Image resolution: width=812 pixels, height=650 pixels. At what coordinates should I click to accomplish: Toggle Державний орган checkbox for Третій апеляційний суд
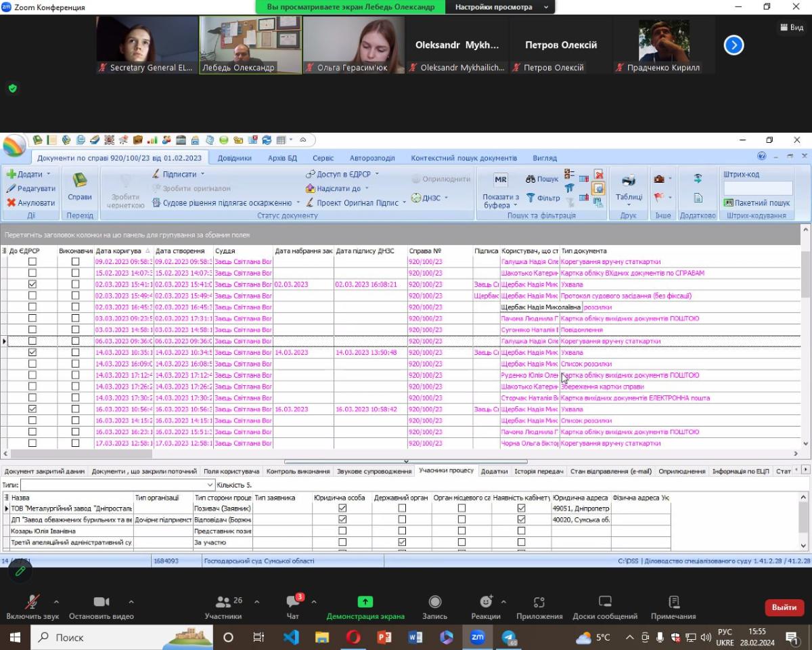pyautogui.click(x=402, y=542)
